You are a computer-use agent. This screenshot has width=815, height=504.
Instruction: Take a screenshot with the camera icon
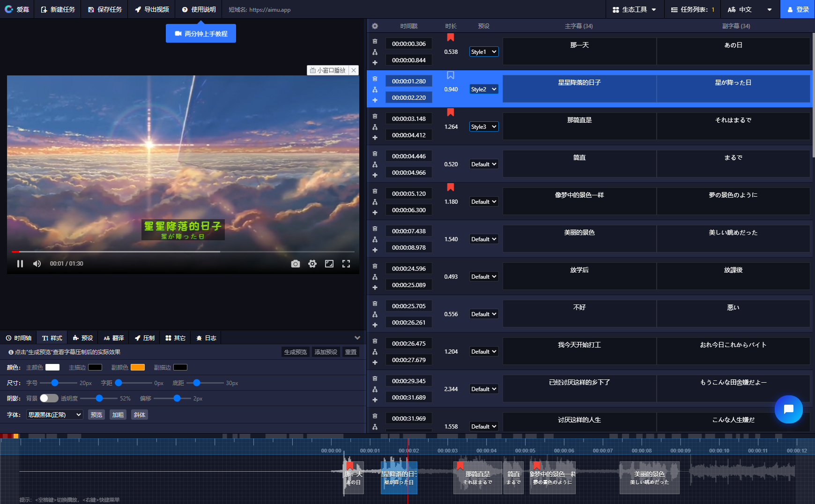295,264
